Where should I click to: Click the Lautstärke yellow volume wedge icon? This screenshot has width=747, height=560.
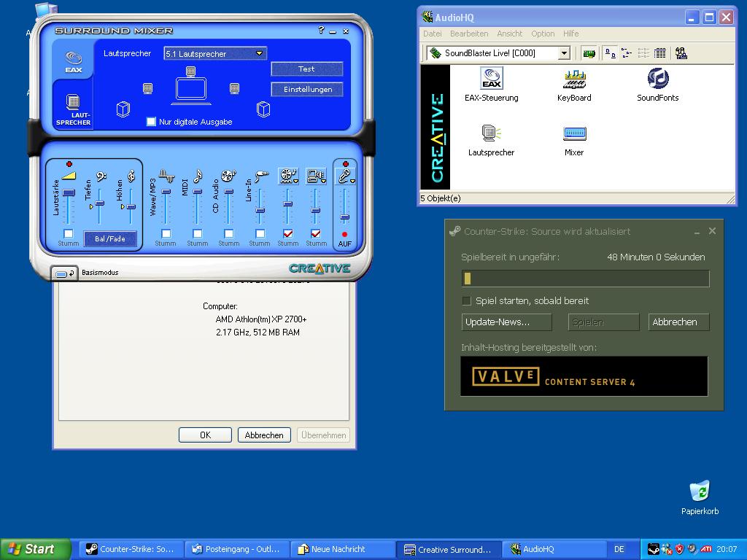click(x=69, y=176)
